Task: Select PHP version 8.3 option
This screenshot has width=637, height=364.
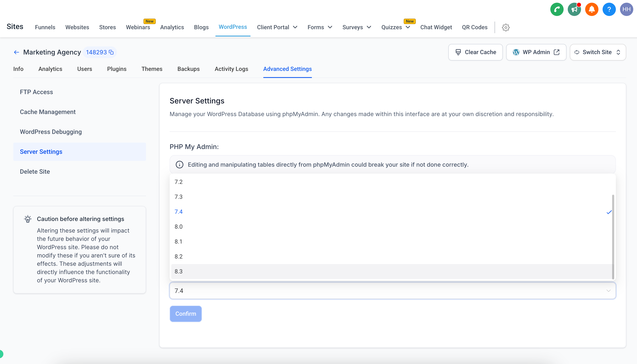Action: click(x=179, y=271)
